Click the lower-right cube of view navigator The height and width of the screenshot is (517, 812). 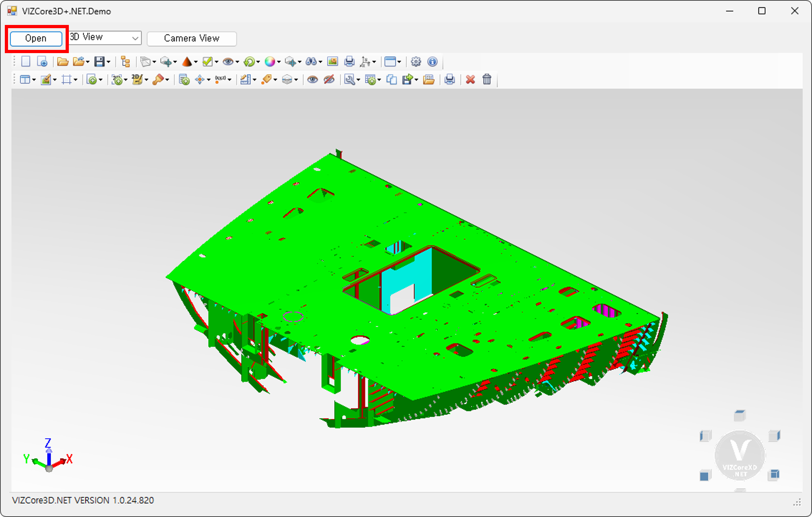coord(774,475)
